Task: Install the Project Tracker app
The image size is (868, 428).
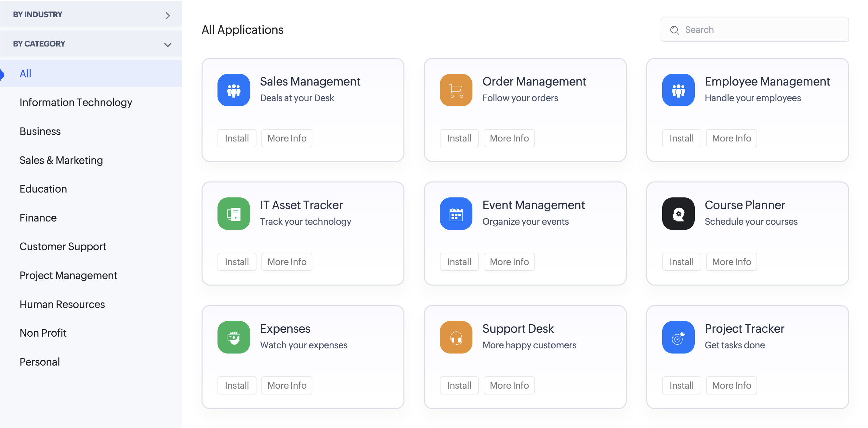Action: click(x=681, y=385)
